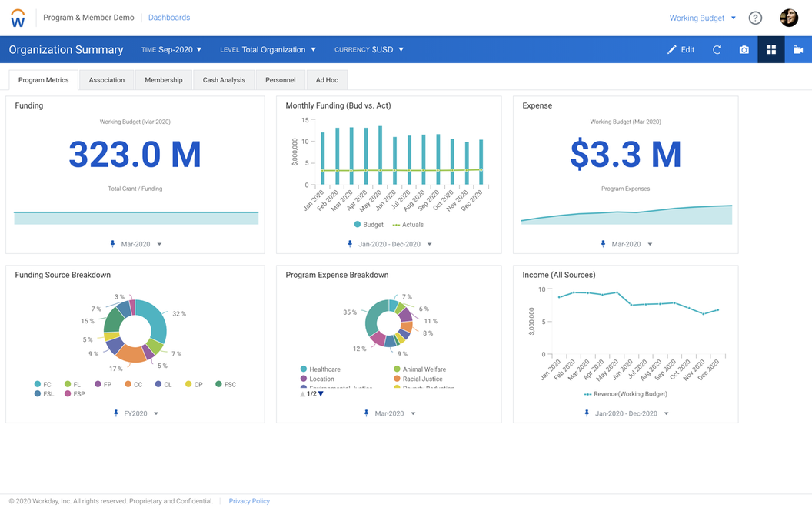Click the video camera icon in the toolbar
This screenshot has width=812, height=508.
tap(799, 49)
